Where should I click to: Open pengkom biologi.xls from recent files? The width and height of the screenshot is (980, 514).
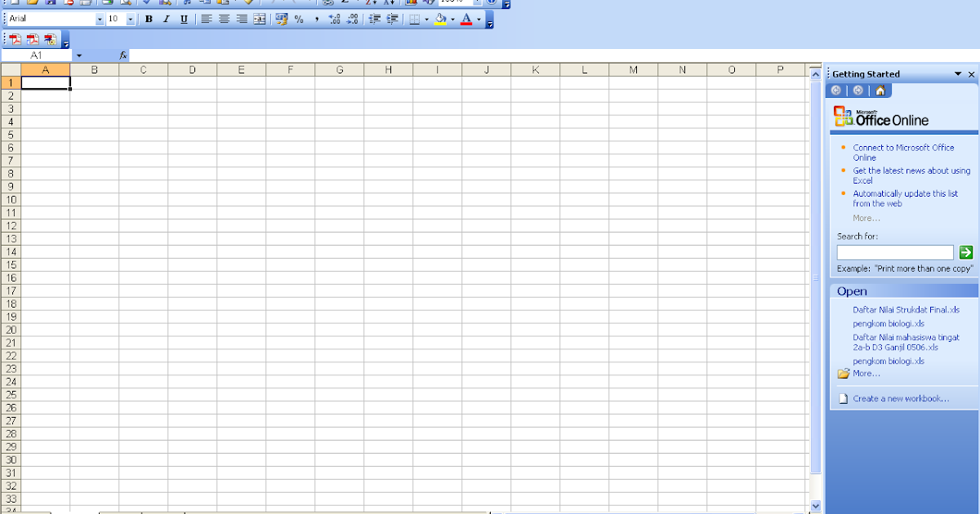point(888,323)
